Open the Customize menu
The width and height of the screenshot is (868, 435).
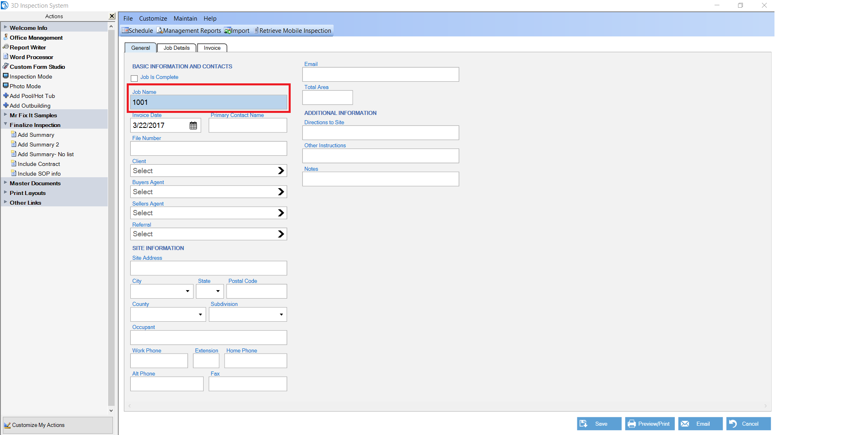pos(153,19)
